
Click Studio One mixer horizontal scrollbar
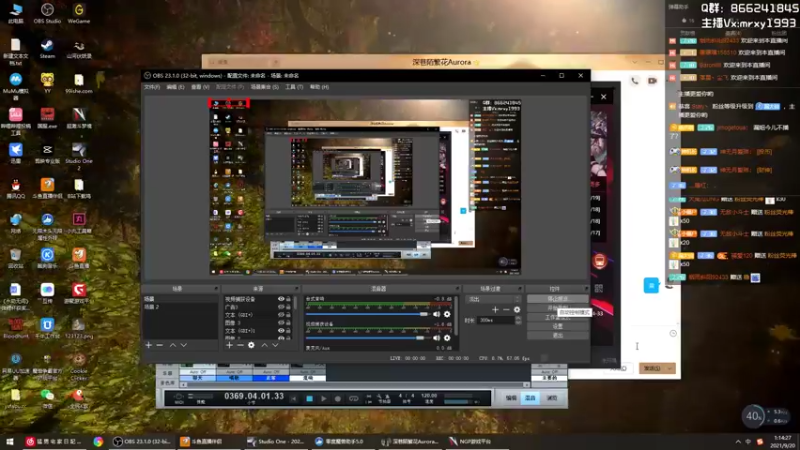click(x=356, y=384)
